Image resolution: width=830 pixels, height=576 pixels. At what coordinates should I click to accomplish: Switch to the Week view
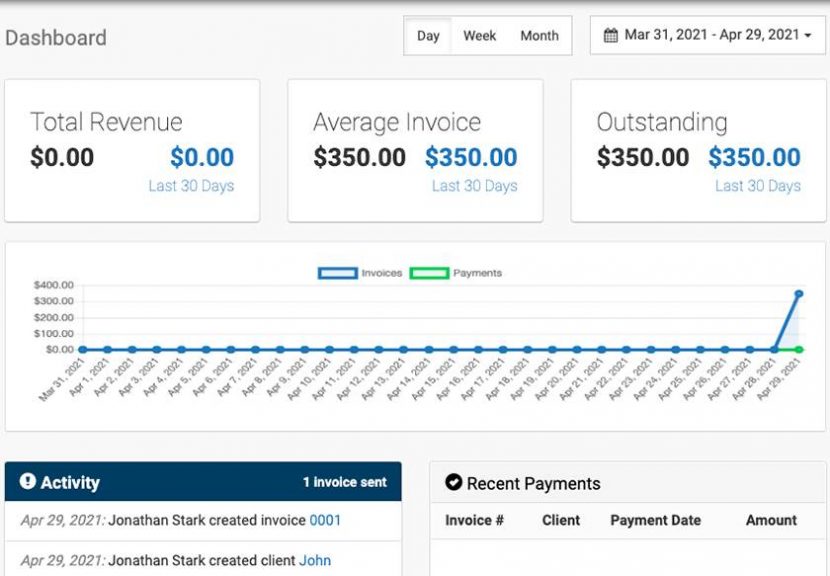(480, 35)
